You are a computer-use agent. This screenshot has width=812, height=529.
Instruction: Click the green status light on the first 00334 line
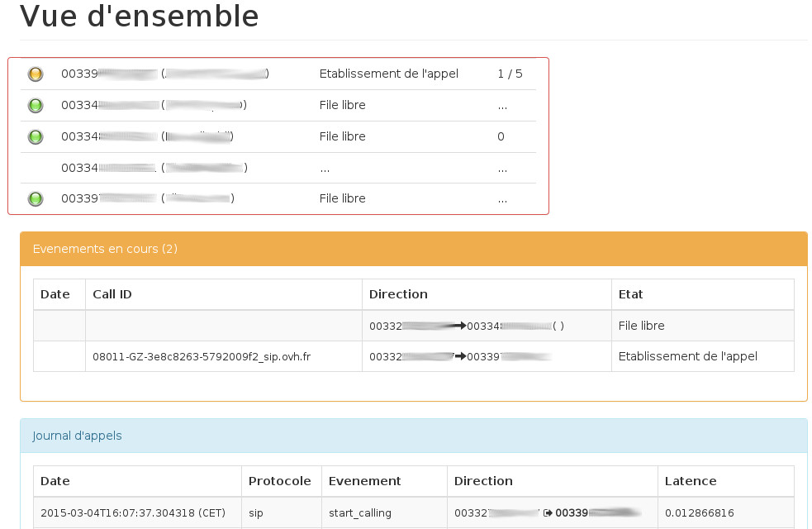[36, 106]
